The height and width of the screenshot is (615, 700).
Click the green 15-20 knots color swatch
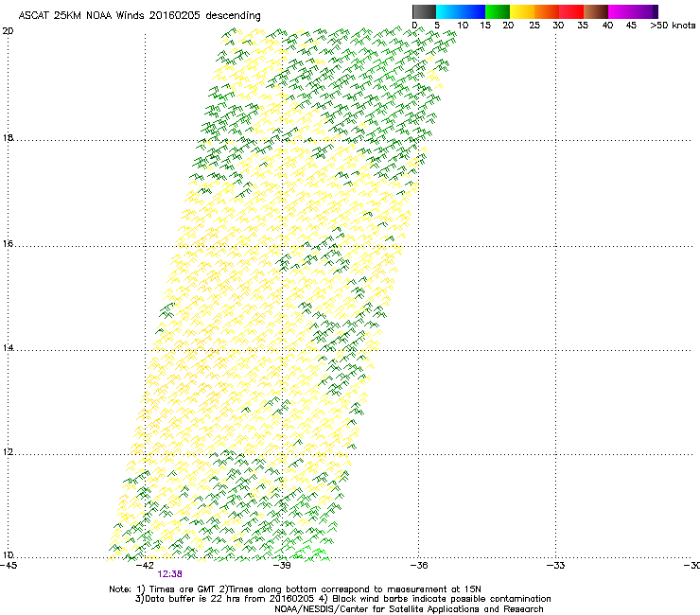tap(498, 11)
